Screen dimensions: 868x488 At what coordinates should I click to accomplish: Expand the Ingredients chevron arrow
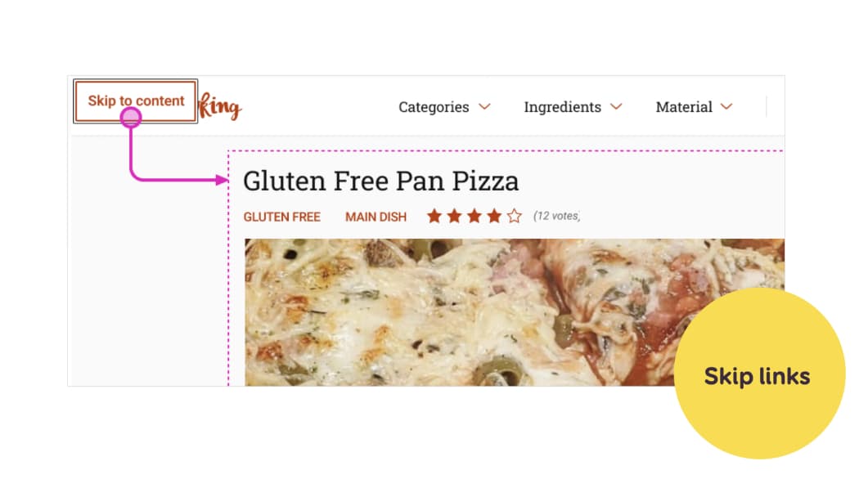point(616,106)
